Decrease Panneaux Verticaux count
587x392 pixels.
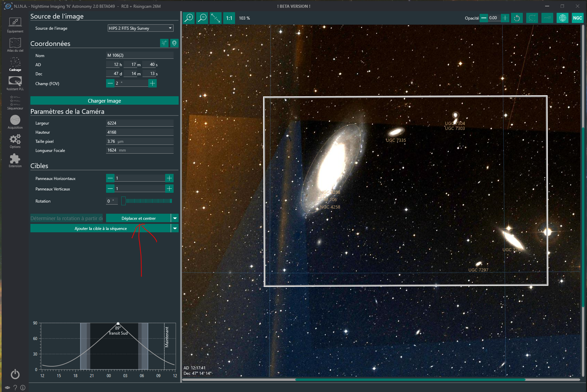coord(110,188)
